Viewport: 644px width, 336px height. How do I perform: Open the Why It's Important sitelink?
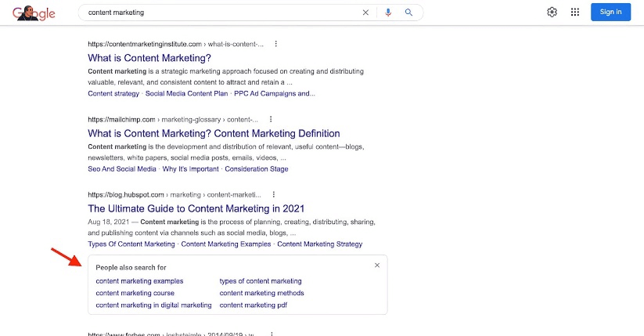(x=191, y=168)
